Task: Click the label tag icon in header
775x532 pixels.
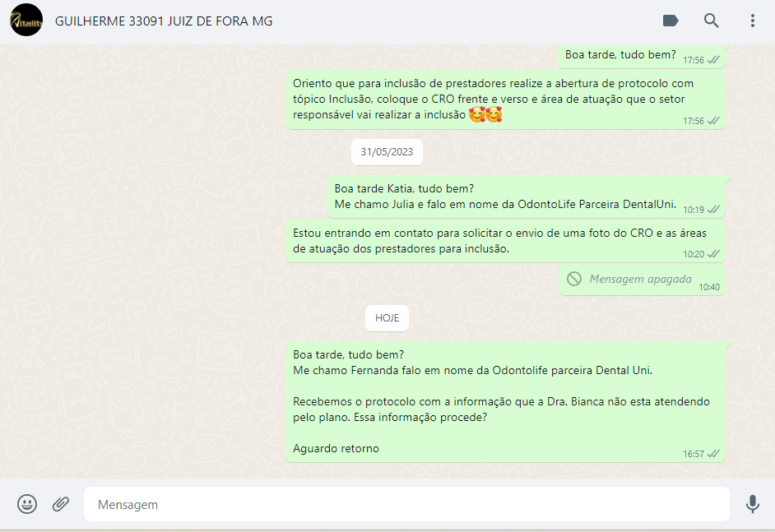Action: (x=671, y=21)
